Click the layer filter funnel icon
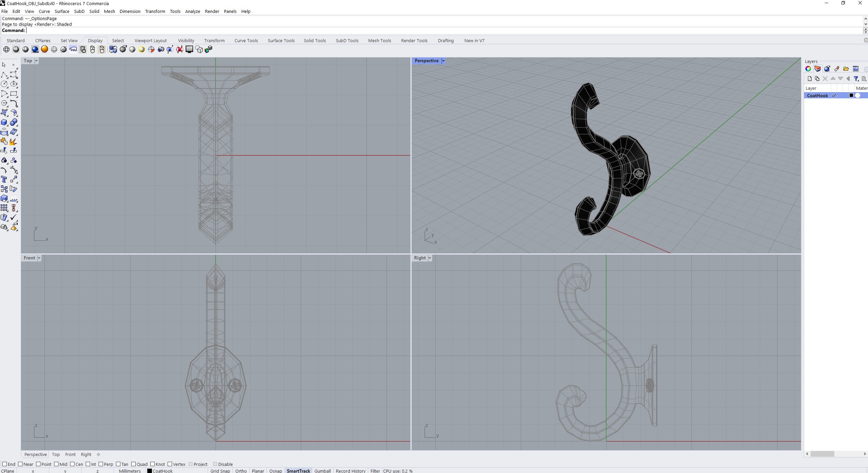868x473 pixels. click(856, 79)
